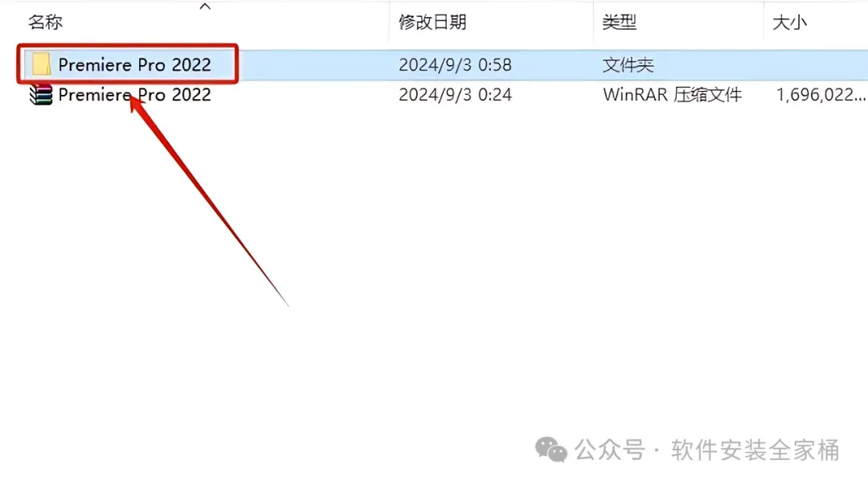This screenshot has height=485, width=868.
Task: Click the 软件安装全家桶 watermark text
Action: [755, 450]
